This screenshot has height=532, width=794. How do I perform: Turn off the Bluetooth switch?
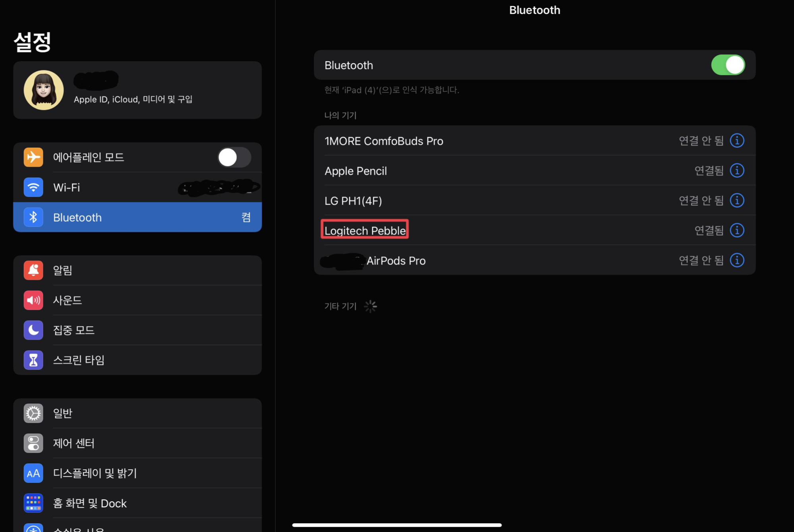728,65
